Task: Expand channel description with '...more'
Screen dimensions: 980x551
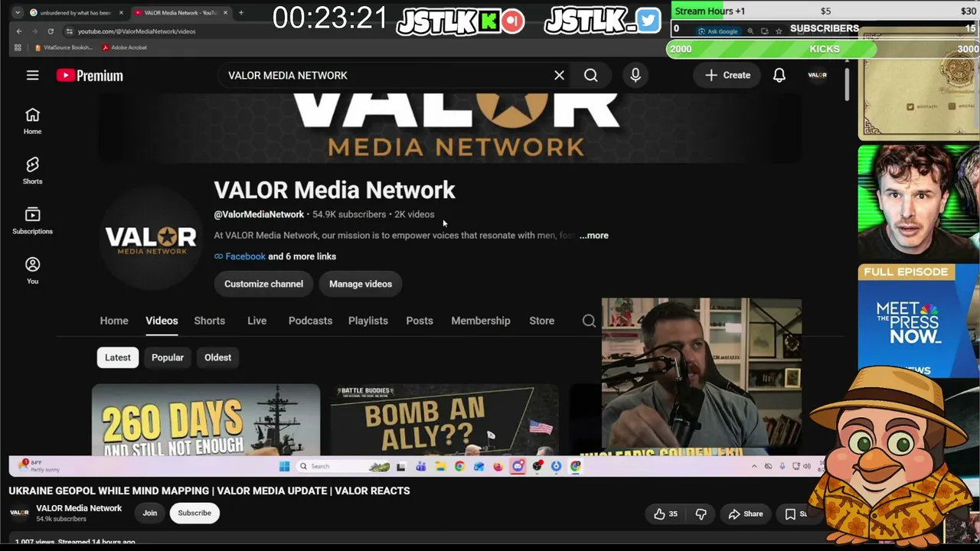Action: pyautogui.click(x=594, y=236)
